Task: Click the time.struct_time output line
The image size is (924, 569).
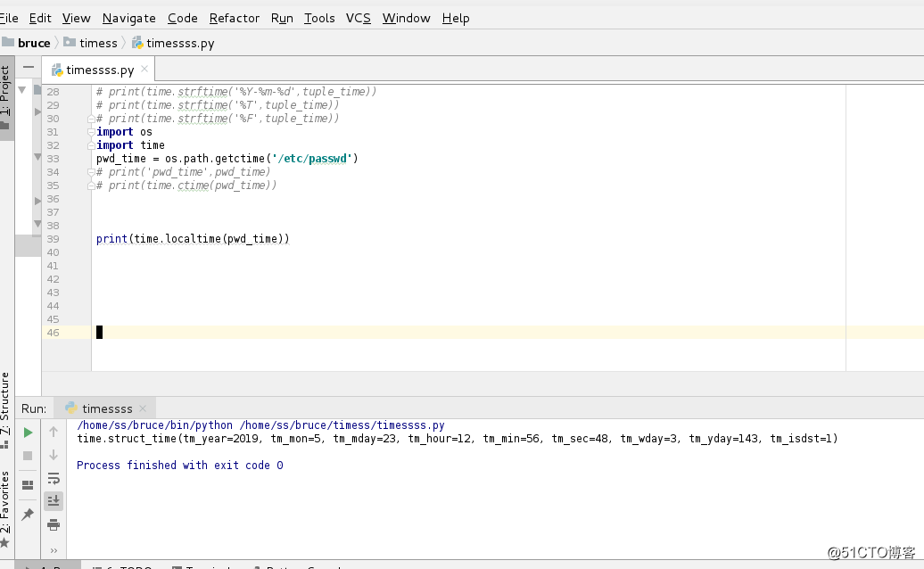Action: pyautogui.click(x=458, y=438)
